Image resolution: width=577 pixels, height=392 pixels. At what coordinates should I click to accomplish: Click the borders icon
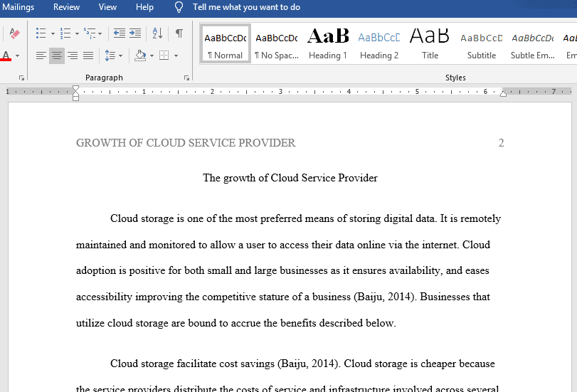[x=164, y=55]
